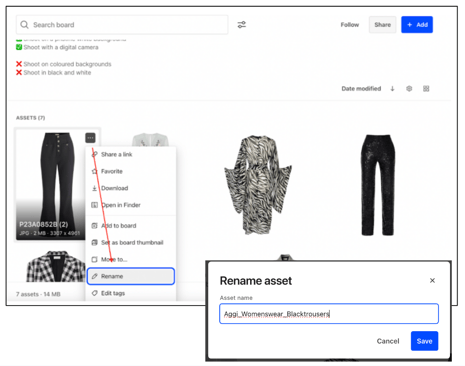Click the three-dot menu on P23A0852B asset
Viewport: 465px width, 366px height.
[x=90, y=138]
